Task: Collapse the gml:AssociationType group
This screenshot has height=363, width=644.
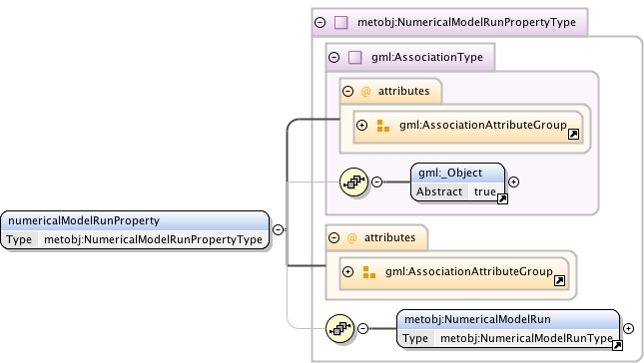Action: click(333, 57)
